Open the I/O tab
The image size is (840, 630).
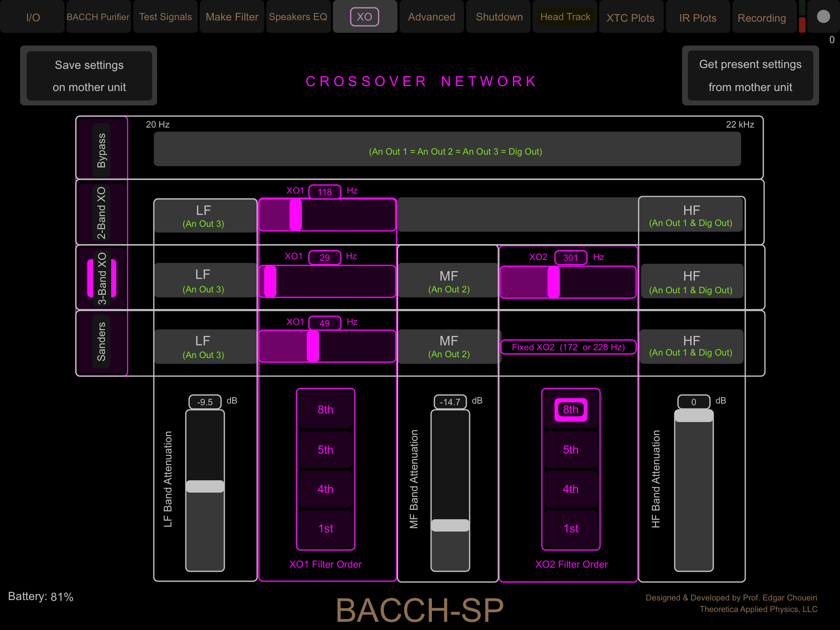click(33, 17)
